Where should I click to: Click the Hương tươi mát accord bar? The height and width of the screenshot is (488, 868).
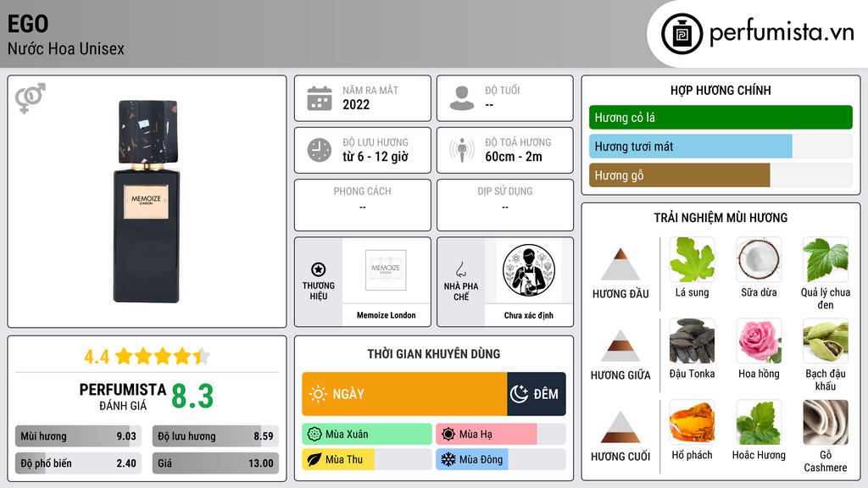[721, 147]
